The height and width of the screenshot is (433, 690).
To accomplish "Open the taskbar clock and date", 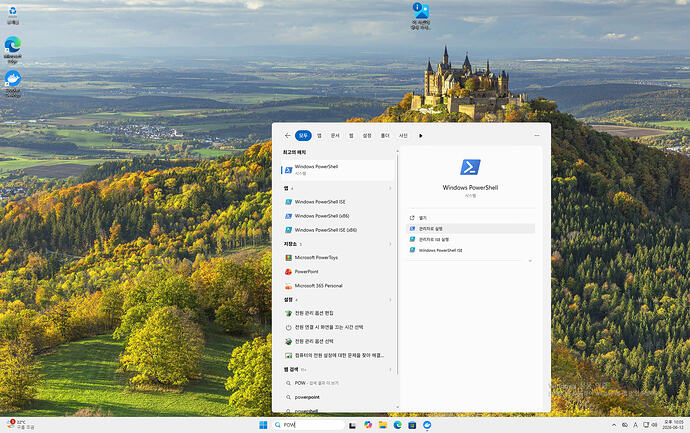I will coord(673,425).
